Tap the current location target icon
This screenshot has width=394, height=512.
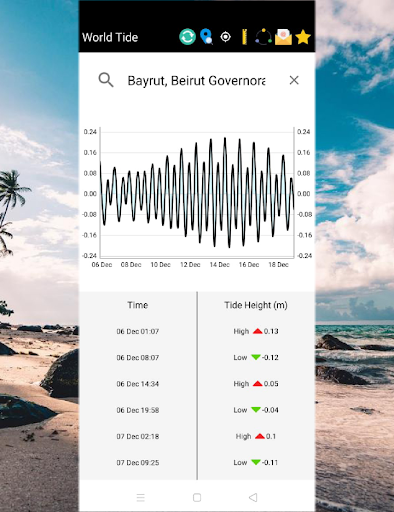click(226, 37)
